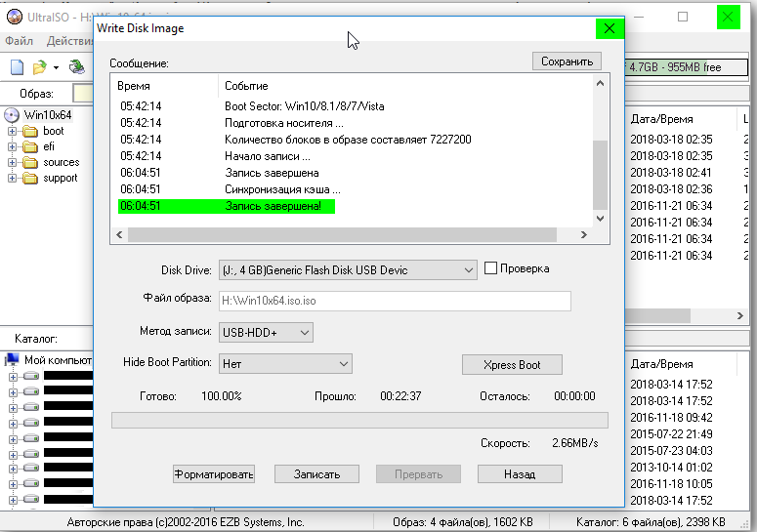The width and height of the screenshot is (757, 532).
Task: Click the sources folder icon
Action: point(29,162)
